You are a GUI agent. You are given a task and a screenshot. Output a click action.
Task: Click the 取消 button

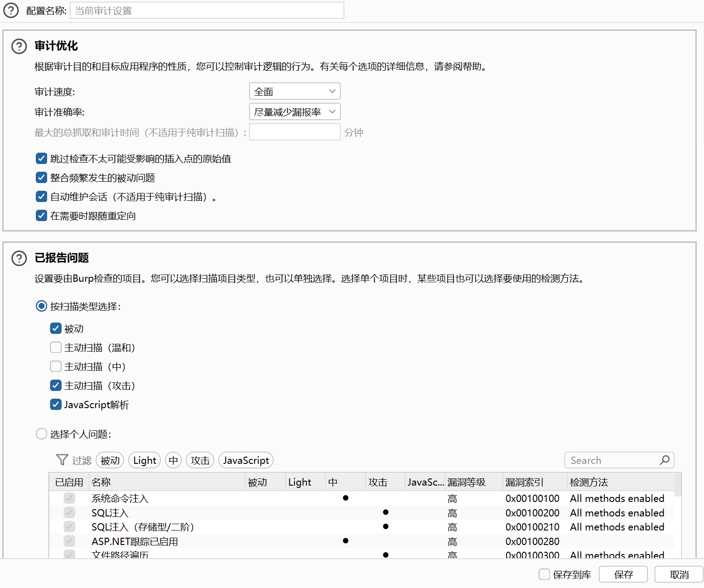pos(679,574)
